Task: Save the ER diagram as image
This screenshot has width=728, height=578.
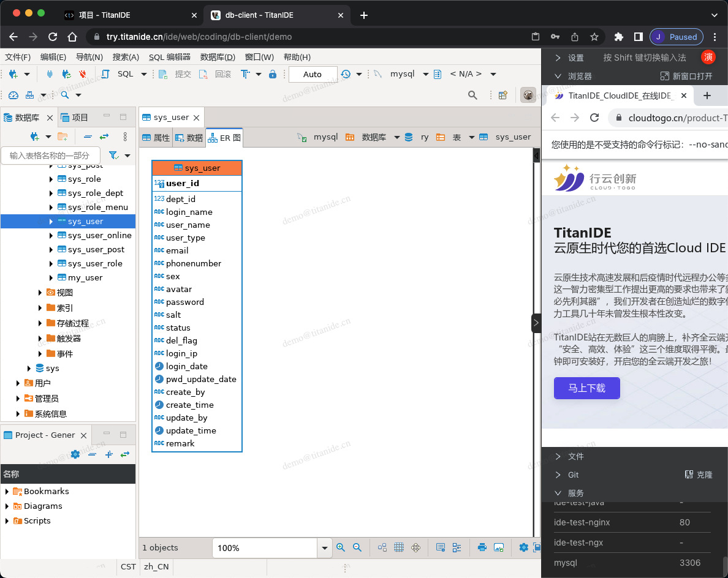Action: pos(499,547)
